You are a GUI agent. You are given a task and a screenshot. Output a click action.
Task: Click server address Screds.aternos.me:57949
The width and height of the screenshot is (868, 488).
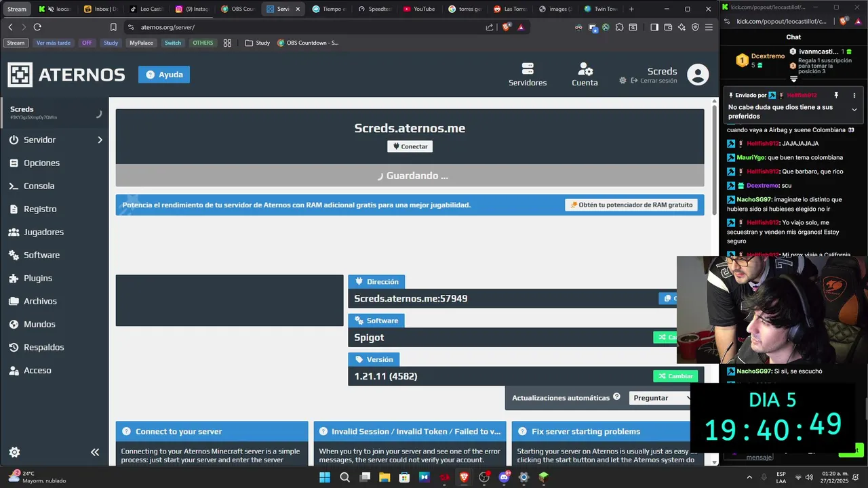coord(410,298)
